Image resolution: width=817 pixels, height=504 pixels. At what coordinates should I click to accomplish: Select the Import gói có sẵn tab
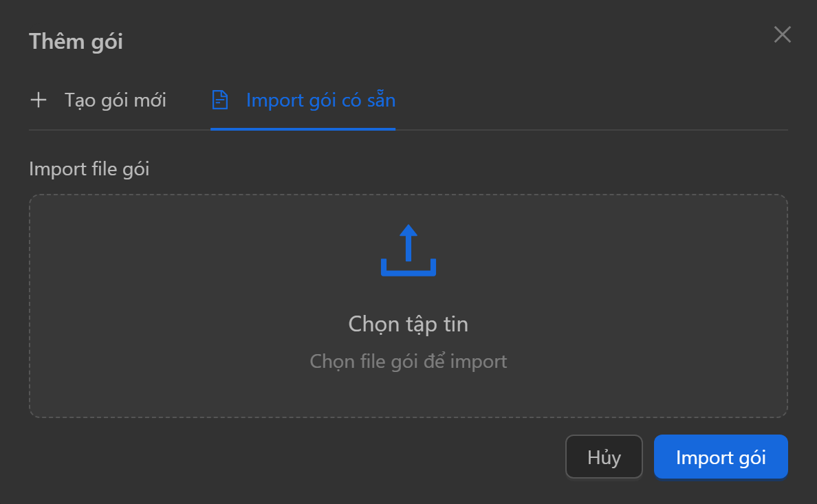320,100
